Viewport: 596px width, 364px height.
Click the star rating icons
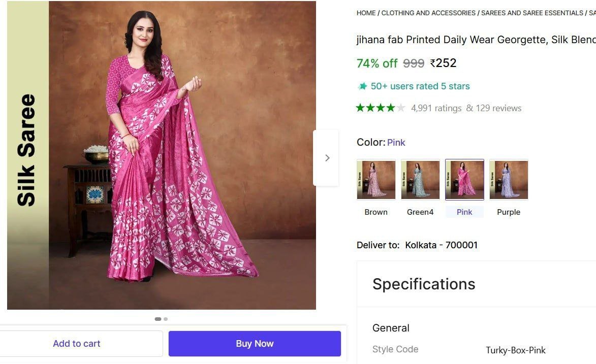click(381, 108)
